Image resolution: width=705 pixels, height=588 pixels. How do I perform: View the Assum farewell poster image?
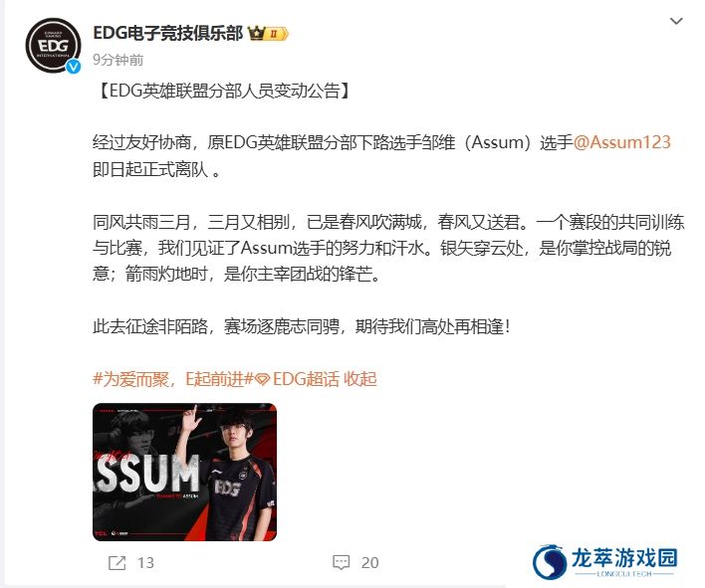pos(185,472)
